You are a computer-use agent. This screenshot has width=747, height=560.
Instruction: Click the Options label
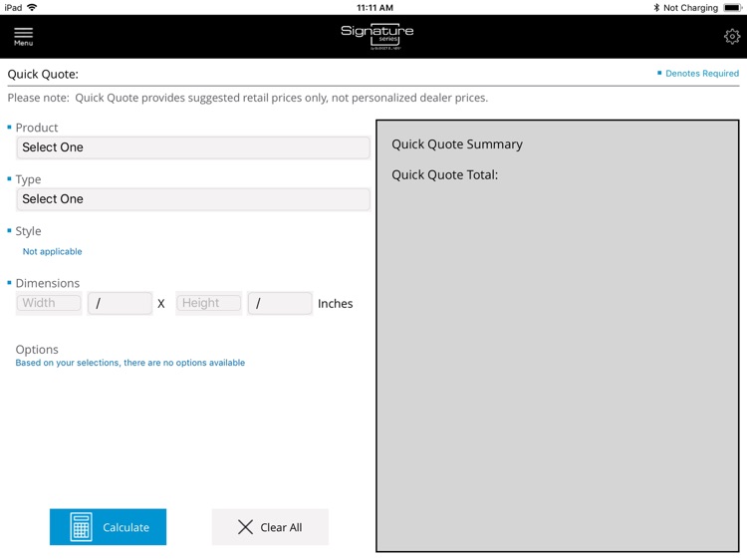tap(37, 350)
